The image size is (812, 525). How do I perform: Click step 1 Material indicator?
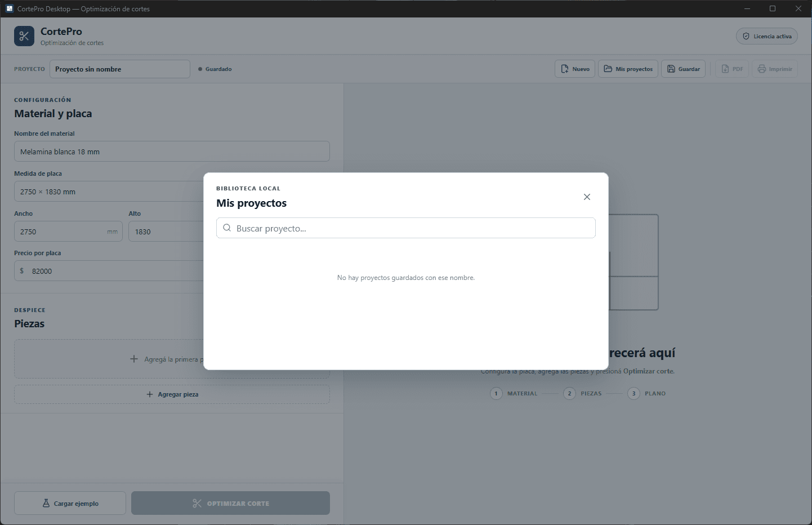pos(514,393)
